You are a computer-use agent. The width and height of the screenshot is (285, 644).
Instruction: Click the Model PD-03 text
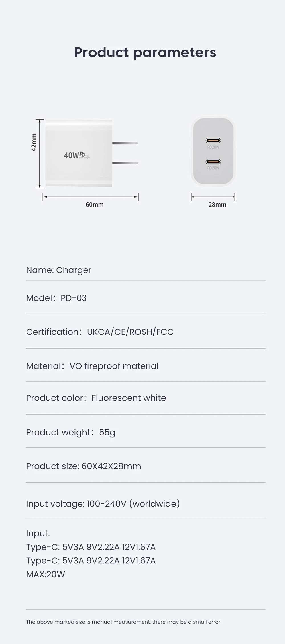[56, 298]
